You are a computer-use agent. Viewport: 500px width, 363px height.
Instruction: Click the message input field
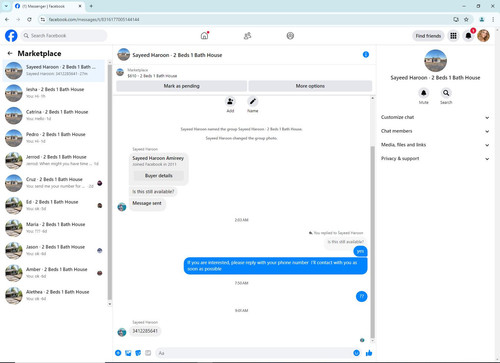(255, 353)
